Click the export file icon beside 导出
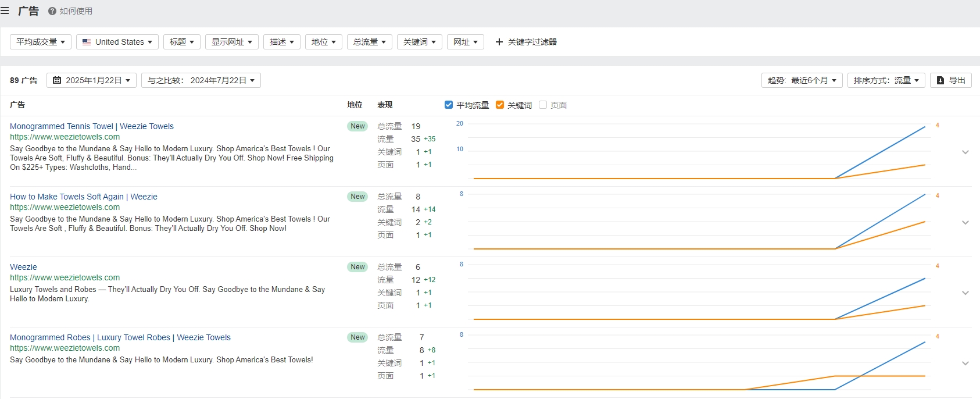The width and height of the screenshot is (980, 399). click(940, 80)
